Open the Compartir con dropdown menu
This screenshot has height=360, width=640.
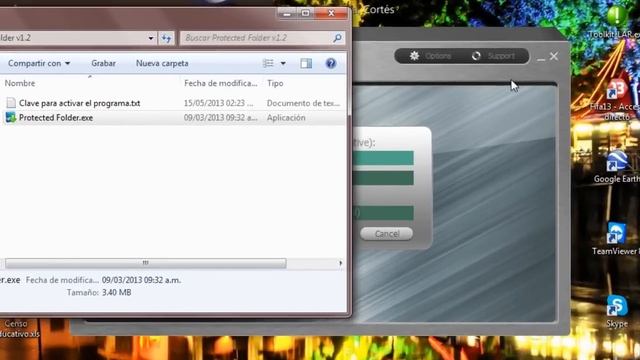39,63
